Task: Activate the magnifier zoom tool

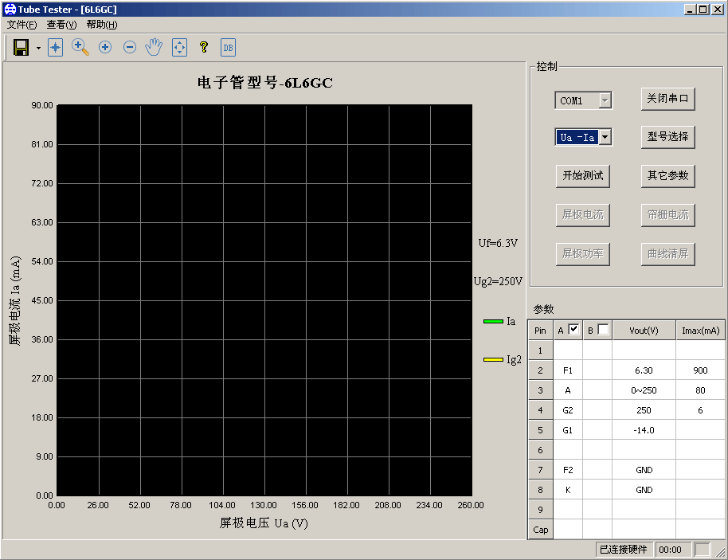Action: click(80, 47)
